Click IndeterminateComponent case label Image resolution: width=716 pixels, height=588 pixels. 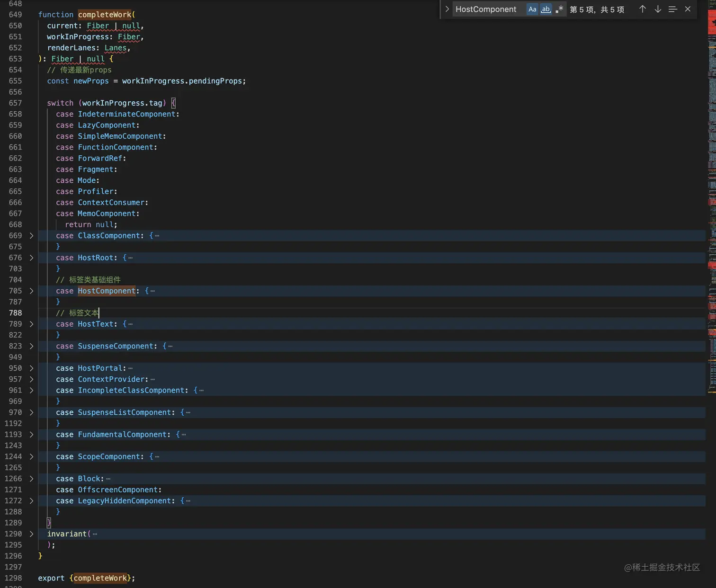click(x=127, y=114)
